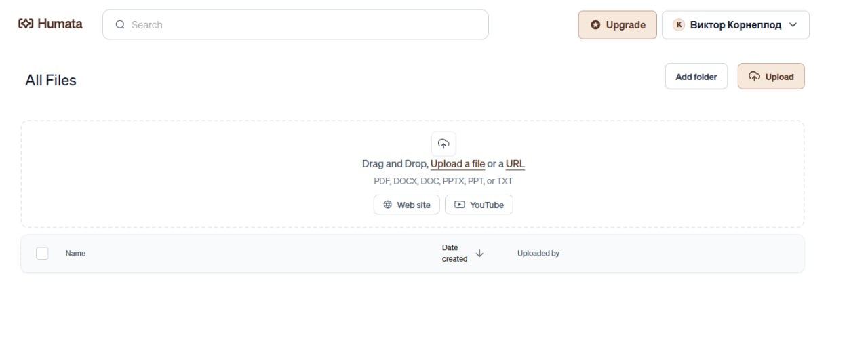
Task: Sort by Date created column header
Action: pyautogui.click(x=454, y=254)
